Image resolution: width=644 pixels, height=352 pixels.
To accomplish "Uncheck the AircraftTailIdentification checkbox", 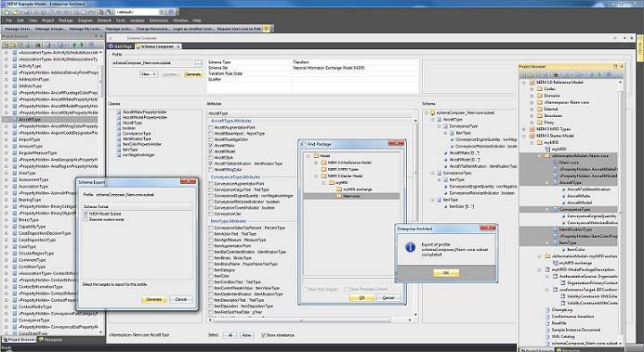I will tap(211, 163).
